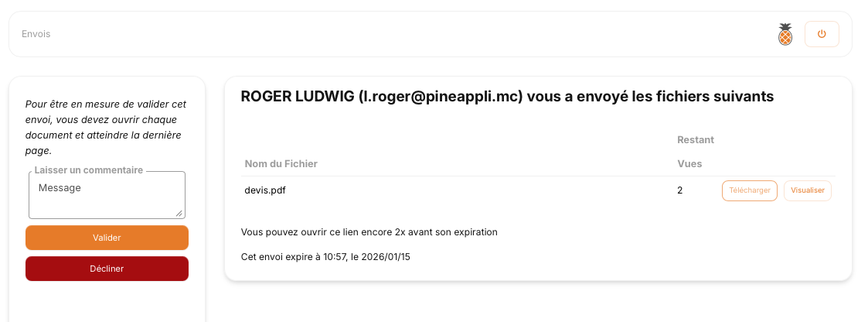This screenshot has height=322, width=868.
Task: Click the Nom du Fichier column header
Action: [281, 164]
